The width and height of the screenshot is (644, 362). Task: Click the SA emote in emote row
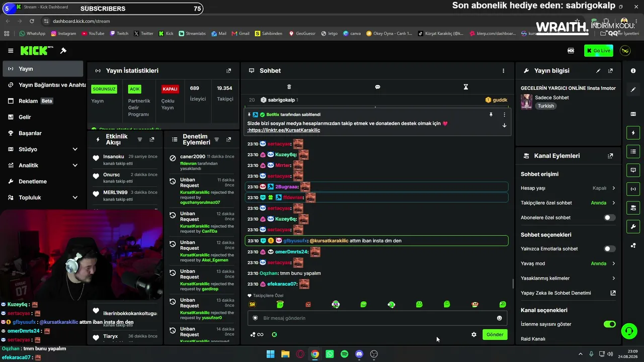tap(252, 304)
